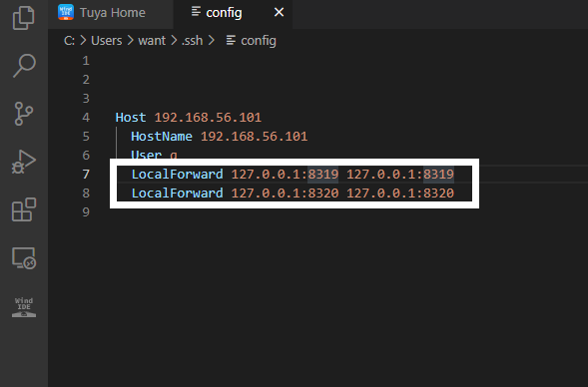Open the Explorer files view
Viewport: 588px width, 387px height.
pyautogui.click(x=24, y=18)
